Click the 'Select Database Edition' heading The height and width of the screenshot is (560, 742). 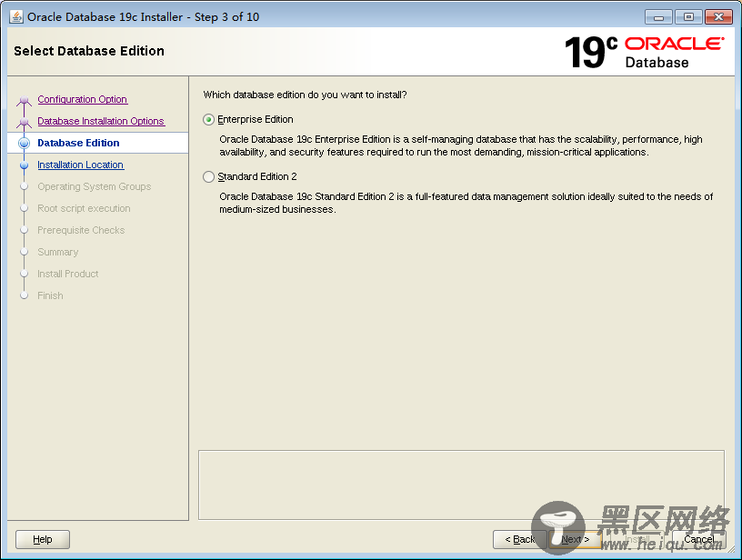(89, 51)
